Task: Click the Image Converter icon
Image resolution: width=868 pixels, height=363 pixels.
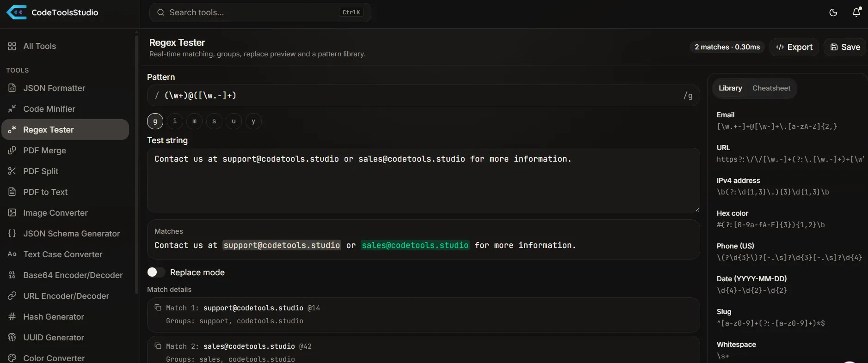Action: (x=12, y=212)
